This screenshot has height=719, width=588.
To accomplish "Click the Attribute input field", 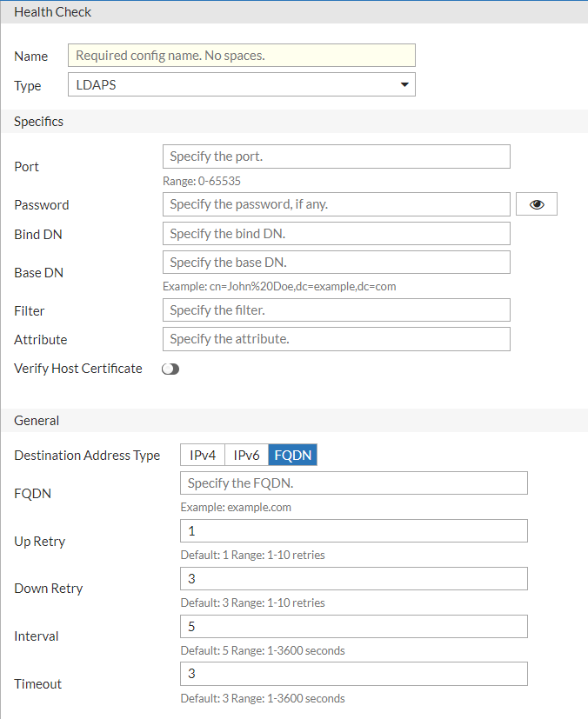I will pos(337,339).
